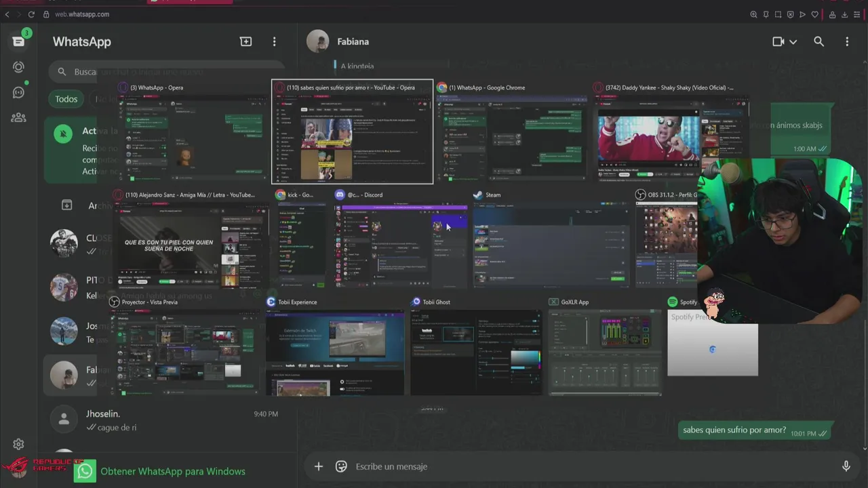Open the Channels icon in WhatsApp sidebar

coord(18,92)
